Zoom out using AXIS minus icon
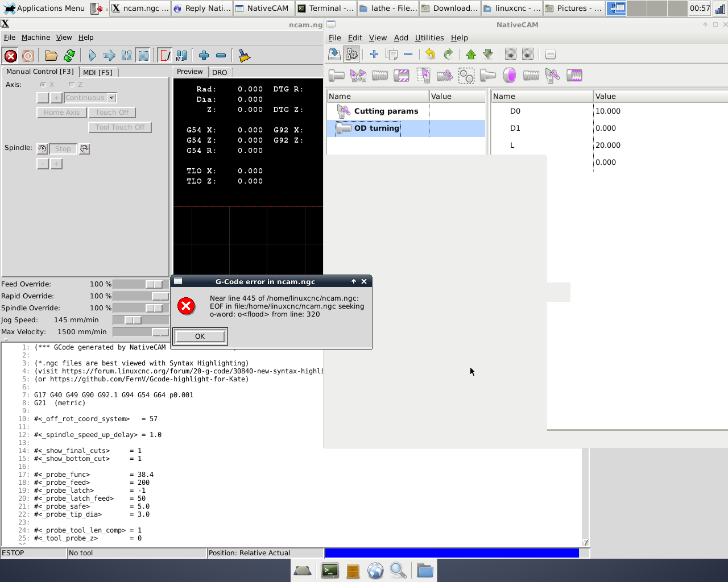 [x=221, y=56]
